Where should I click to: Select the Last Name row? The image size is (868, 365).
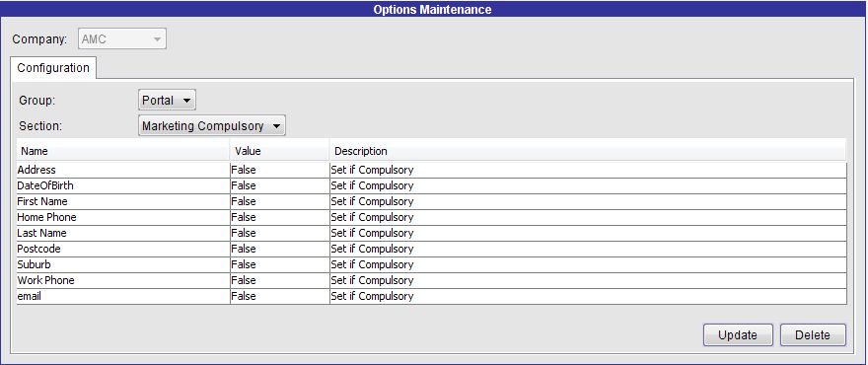[431, 233]
